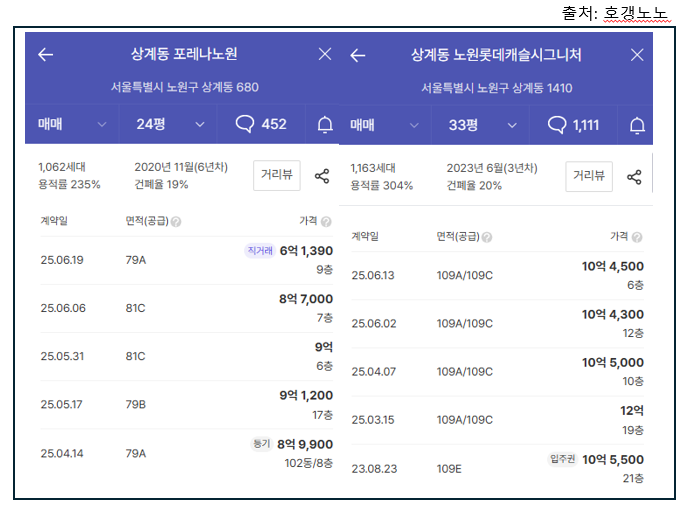Share the 포레나노원 listing
691x508 pixels.
coord(322,176)
